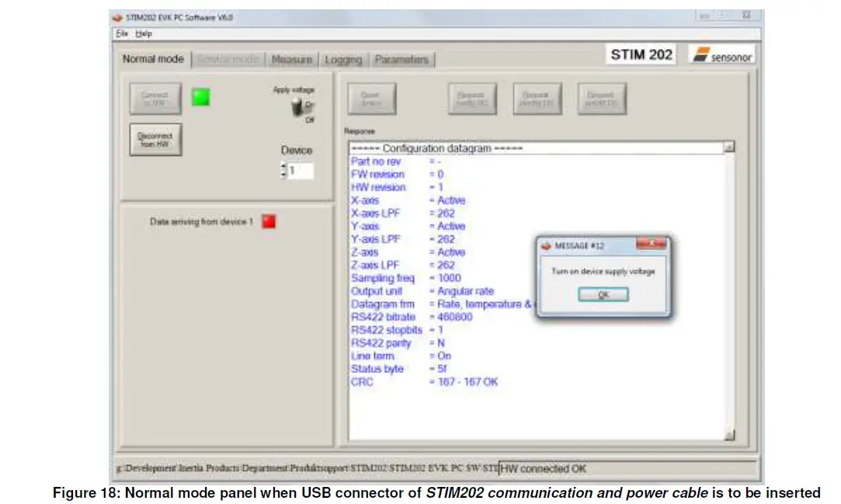841x504 pixels.
Task: Click the green connection status indicator
Action: tap(200, 96)
